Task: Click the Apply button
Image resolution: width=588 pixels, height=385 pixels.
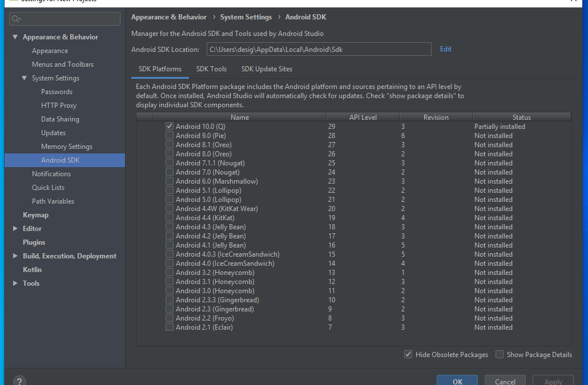Action: coord(553,381)
